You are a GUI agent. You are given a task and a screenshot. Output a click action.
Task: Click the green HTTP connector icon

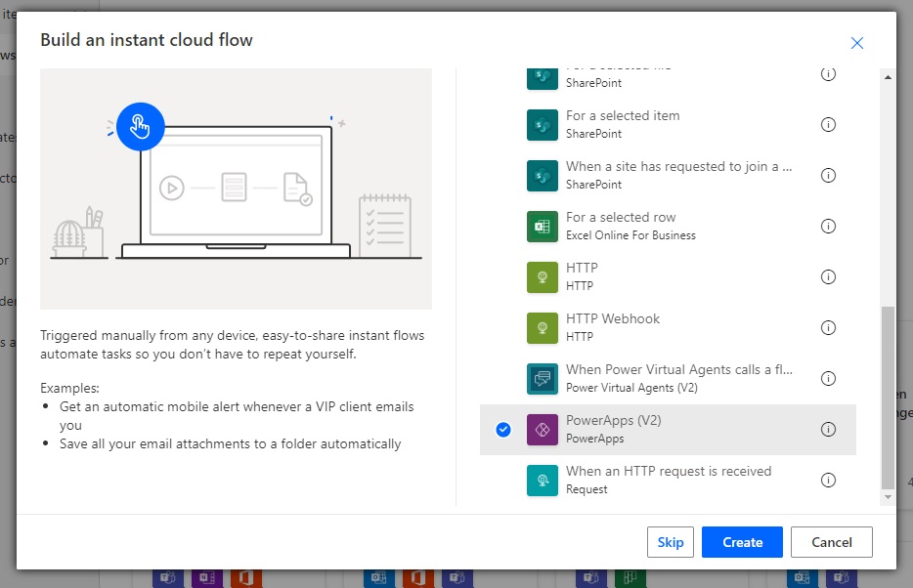click(x=542, y=276)
